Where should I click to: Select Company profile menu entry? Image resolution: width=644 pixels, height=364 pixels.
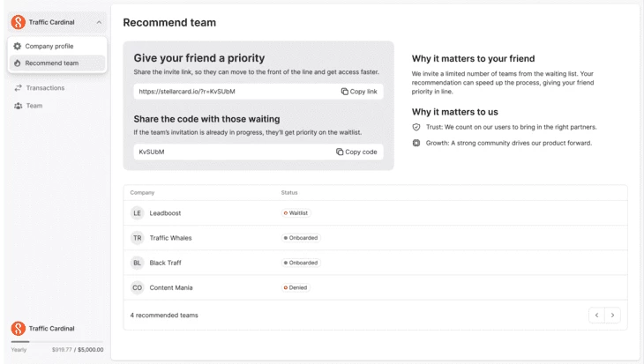57,47
